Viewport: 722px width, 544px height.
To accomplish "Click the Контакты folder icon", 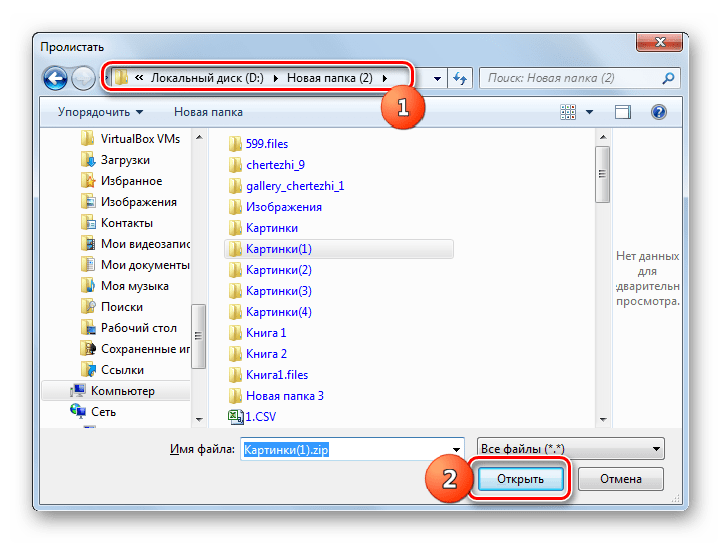I will [x=87, y=223].
